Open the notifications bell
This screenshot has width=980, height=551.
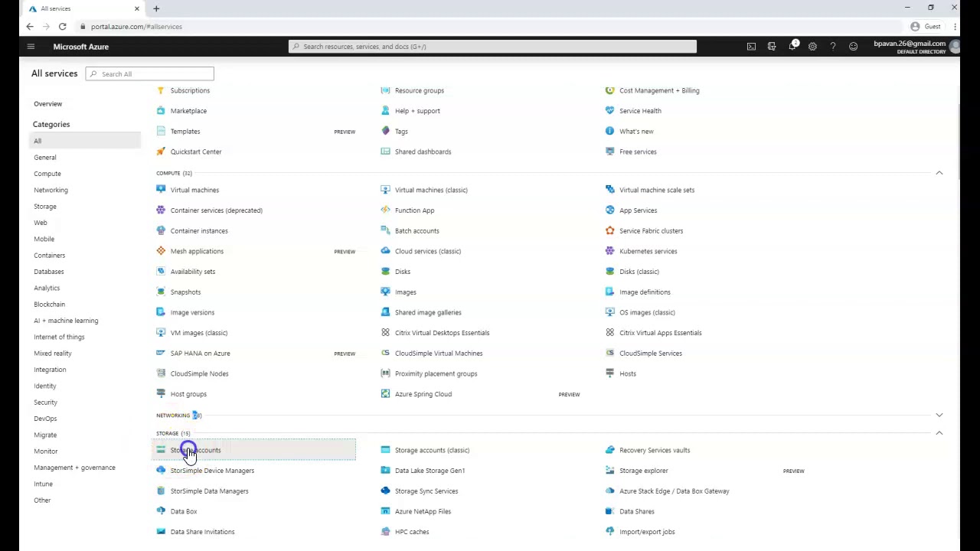(792, 47)
